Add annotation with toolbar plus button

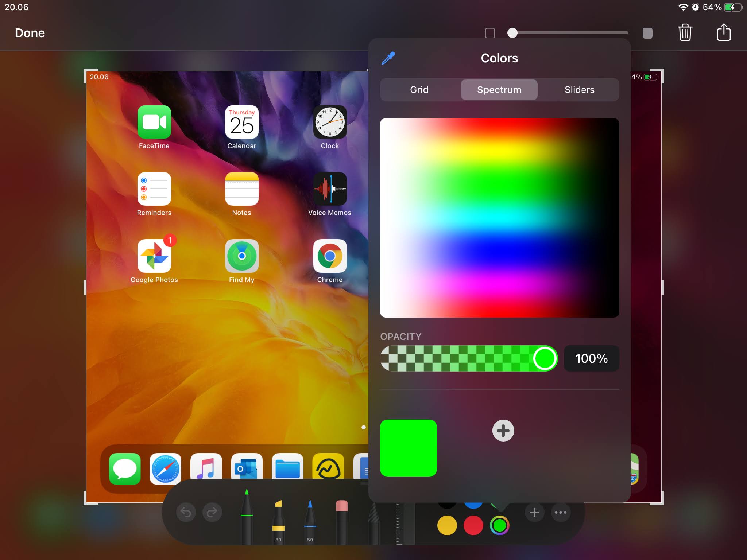(534, 512)
